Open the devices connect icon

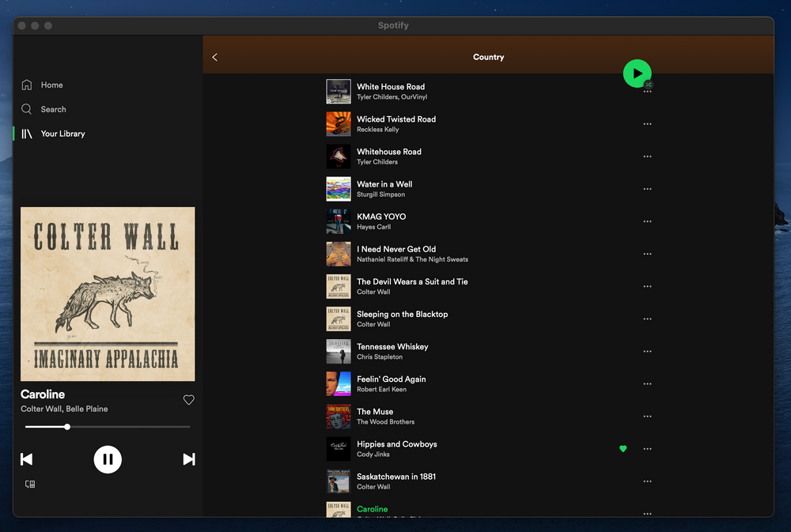pyautogui.click(x=30, y=484)
